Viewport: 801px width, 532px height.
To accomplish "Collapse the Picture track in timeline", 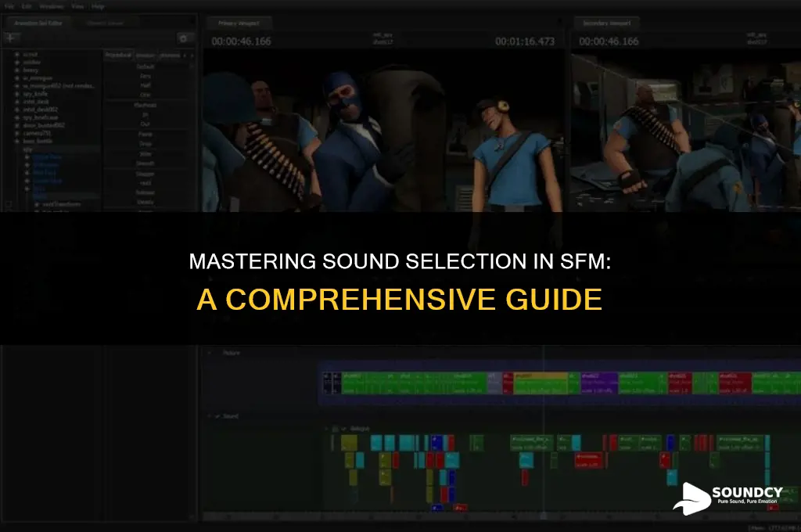I will point(209,353).
